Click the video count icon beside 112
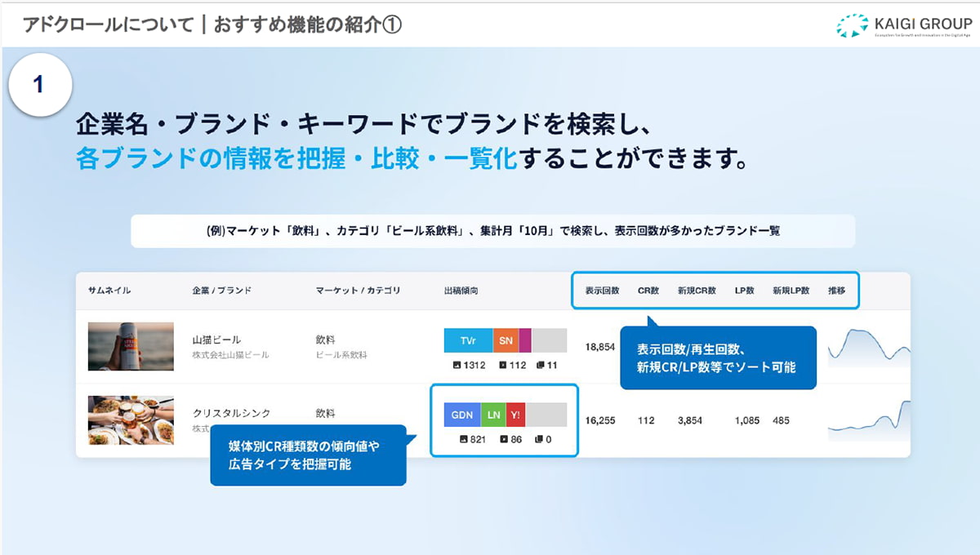Viewport: 980px width, 555px height. (x=501, y=365)
